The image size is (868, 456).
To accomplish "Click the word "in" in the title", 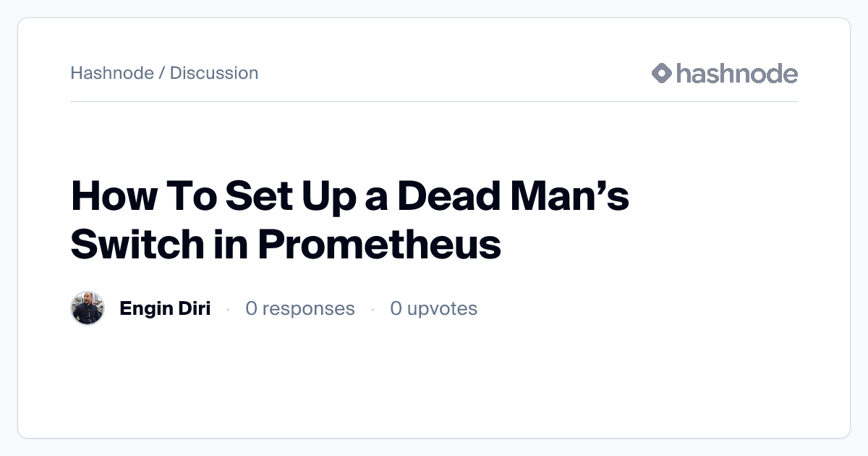I will click(230, 245).
